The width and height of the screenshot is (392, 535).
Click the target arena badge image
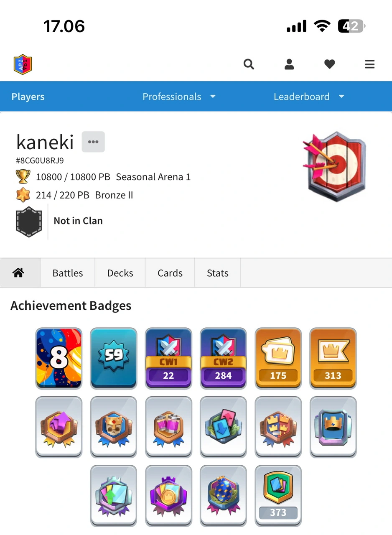(x=334, y=166)
